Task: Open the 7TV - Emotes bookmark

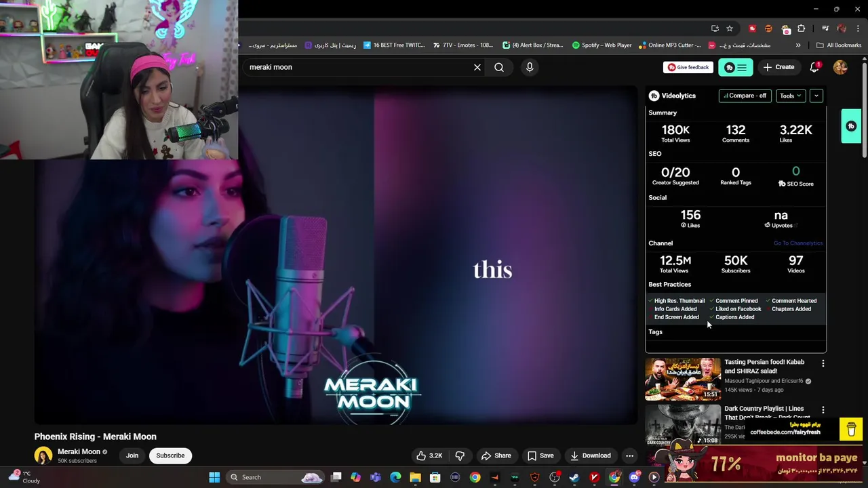Action: pos(462,45)
